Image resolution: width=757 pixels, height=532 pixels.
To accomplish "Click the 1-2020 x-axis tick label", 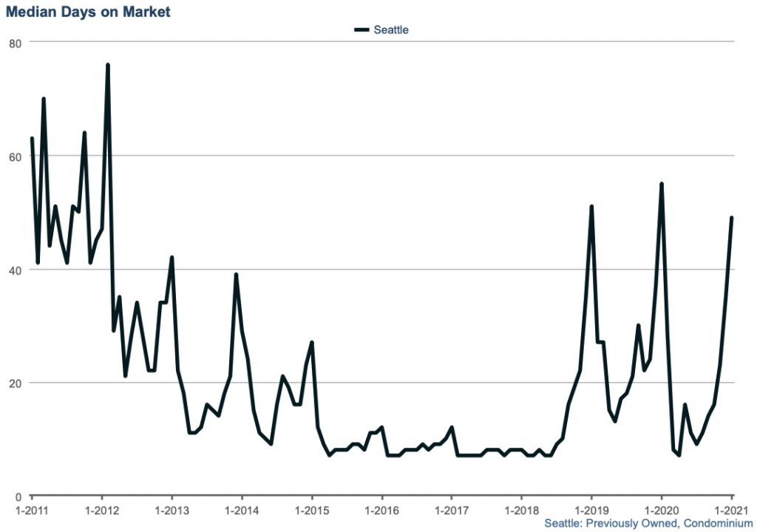I will point(661,511).
